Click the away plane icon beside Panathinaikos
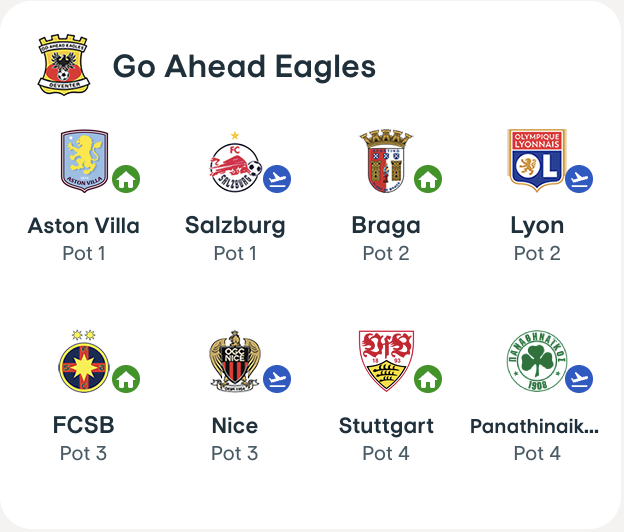The height and width of the screenshot is (532, 624). [579, 379]
